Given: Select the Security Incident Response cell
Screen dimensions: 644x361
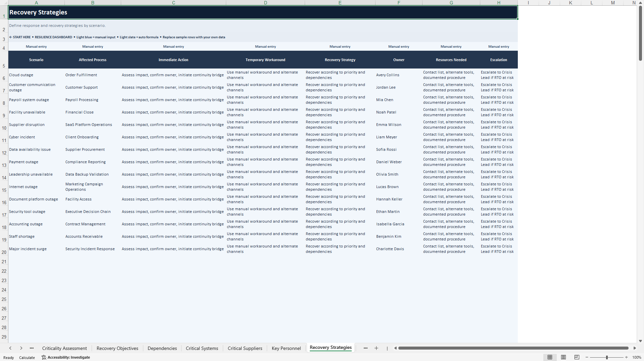Looking at the screenshot, I should (93, 249).
